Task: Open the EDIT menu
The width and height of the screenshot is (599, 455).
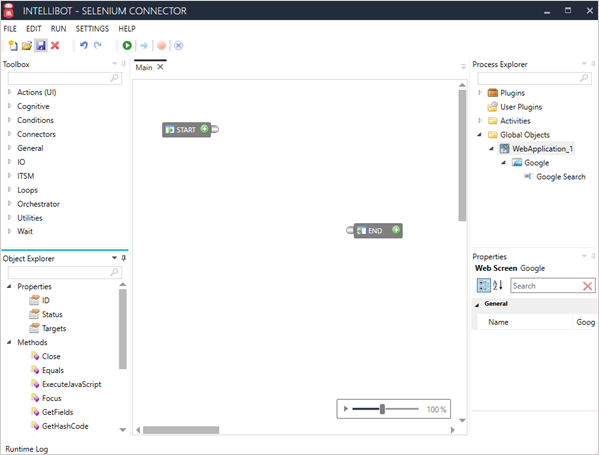Action: tap(34, 29)
